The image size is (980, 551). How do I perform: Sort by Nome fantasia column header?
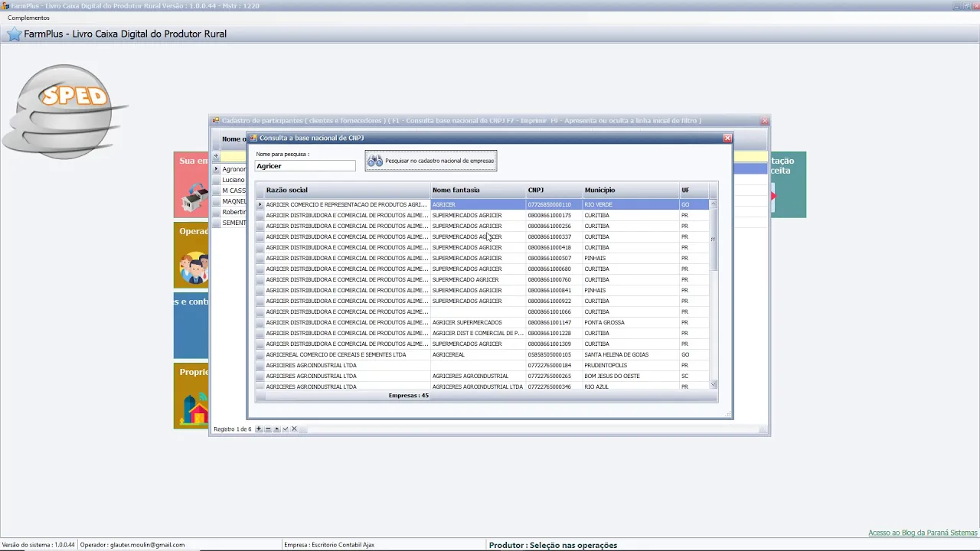[x=479, y=190]
